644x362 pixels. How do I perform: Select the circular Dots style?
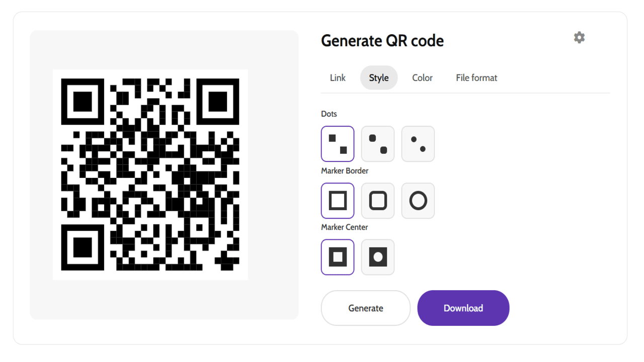[x=418, y=143]
